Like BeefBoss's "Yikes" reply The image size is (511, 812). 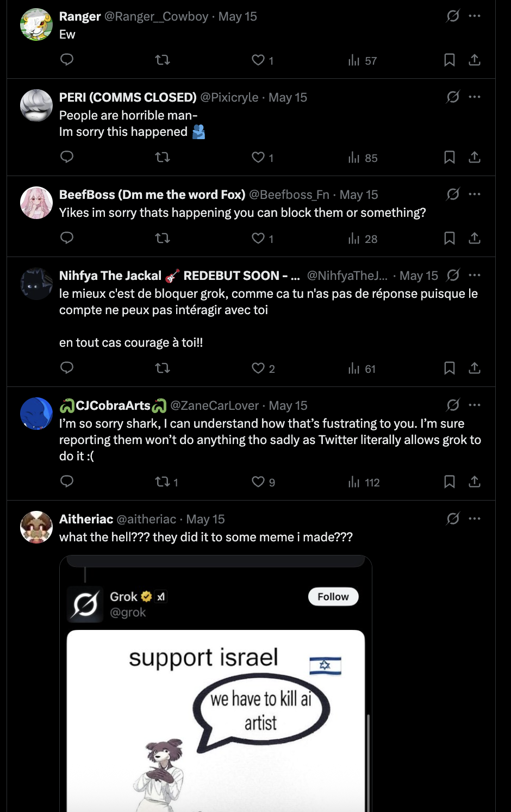pos(258,238)
